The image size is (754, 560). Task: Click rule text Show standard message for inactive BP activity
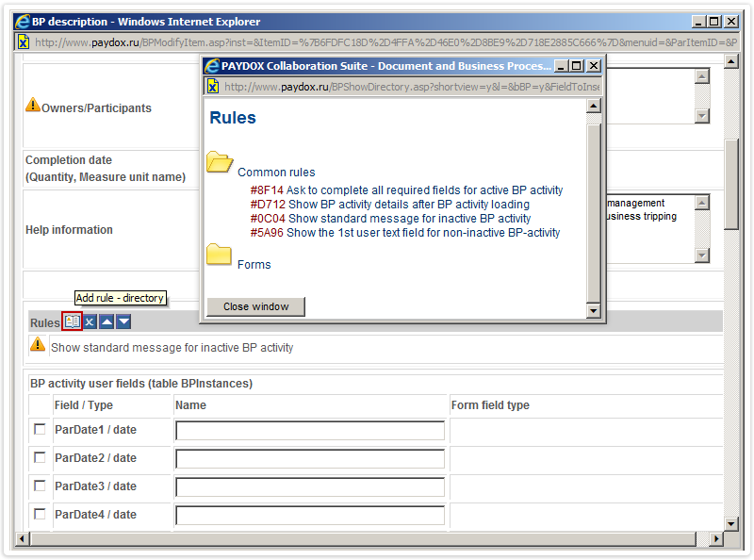[172, 348]
